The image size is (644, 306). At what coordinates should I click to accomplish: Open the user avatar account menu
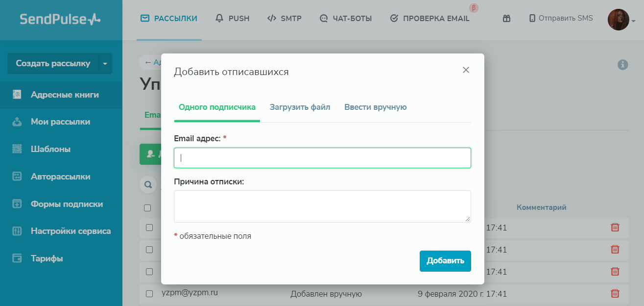click(x=620, y=20)
